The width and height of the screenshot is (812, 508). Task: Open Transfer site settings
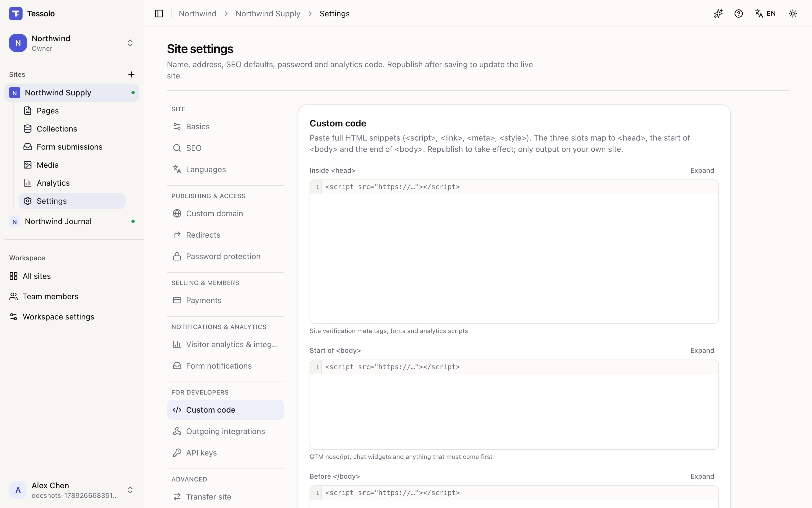coord(226,497)
